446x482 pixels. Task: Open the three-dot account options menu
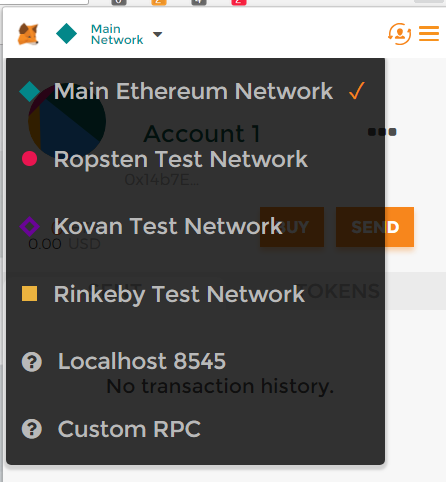point(382,132)
